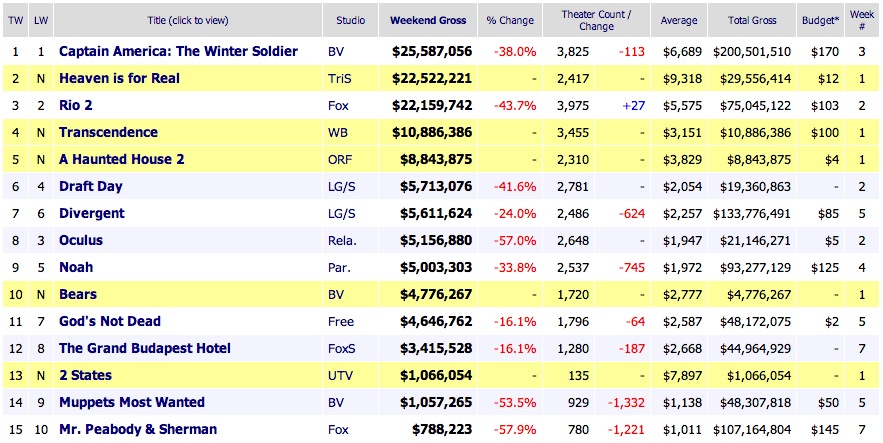Open Captain America: The Winter Soldier link
Screen dimensions: 883x443
pos(178,51)
